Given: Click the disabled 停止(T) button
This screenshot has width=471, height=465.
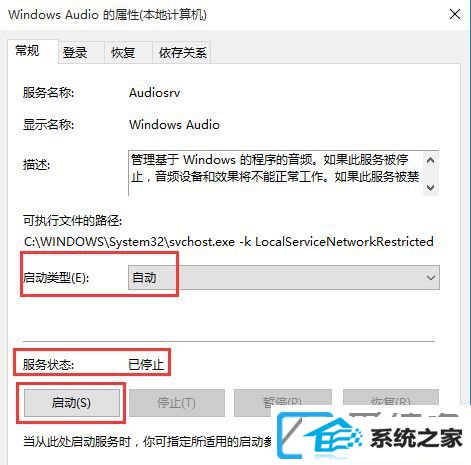Looking at the screenshot, I should click(177, 403).
